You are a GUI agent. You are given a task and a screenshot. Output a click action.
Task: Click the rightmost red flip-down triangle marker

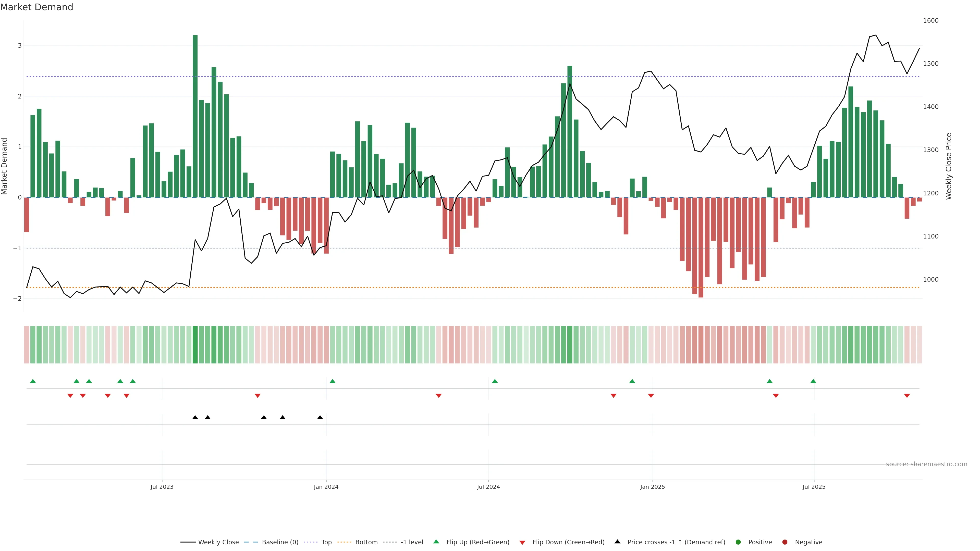[907, 396]
